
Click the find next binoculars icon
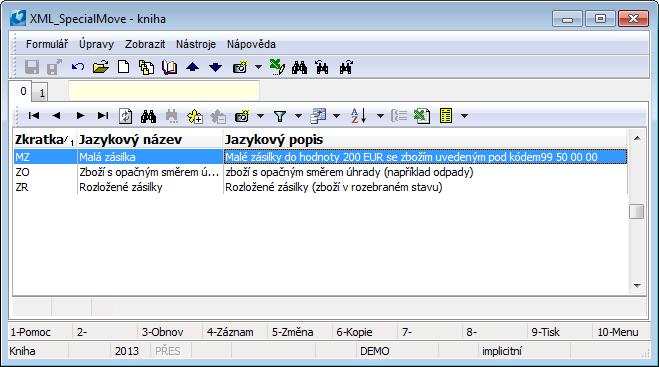tap(345, 67)
